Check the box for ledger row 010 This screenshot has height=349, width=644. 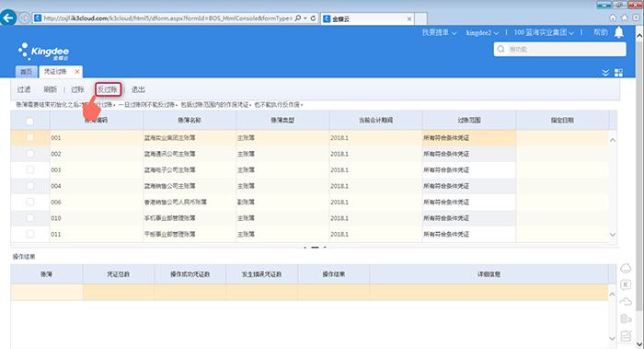(x=30, y=218)
